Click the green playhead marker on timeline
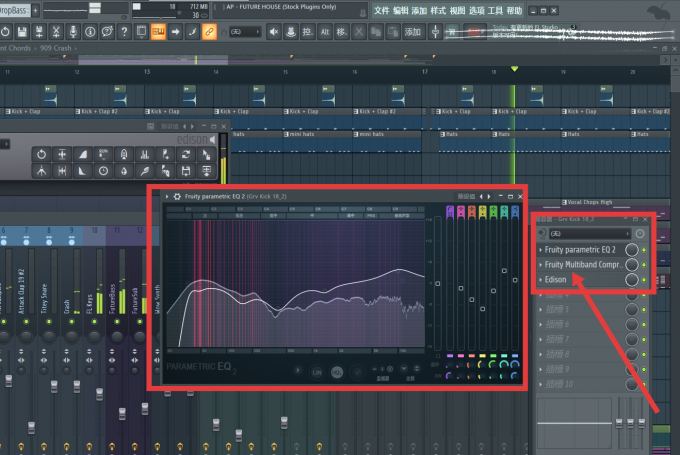 coord(514,69)
